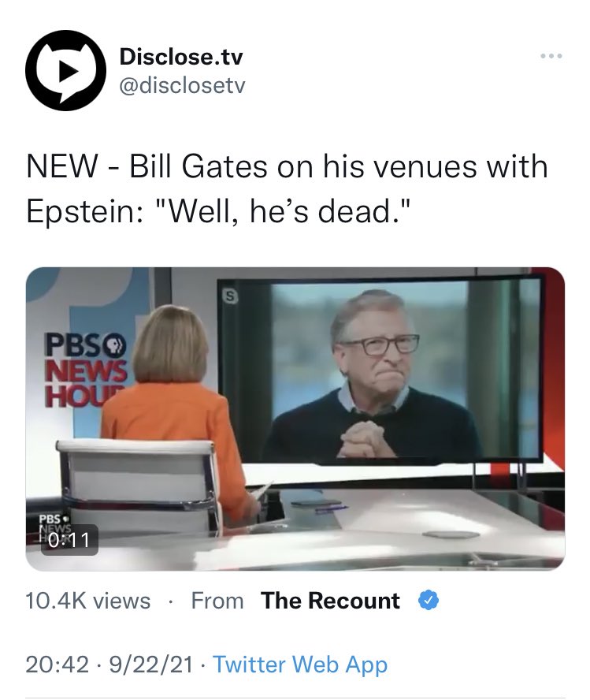
Task: Click the Disclose.tv display name
Action: click(181, 57)
